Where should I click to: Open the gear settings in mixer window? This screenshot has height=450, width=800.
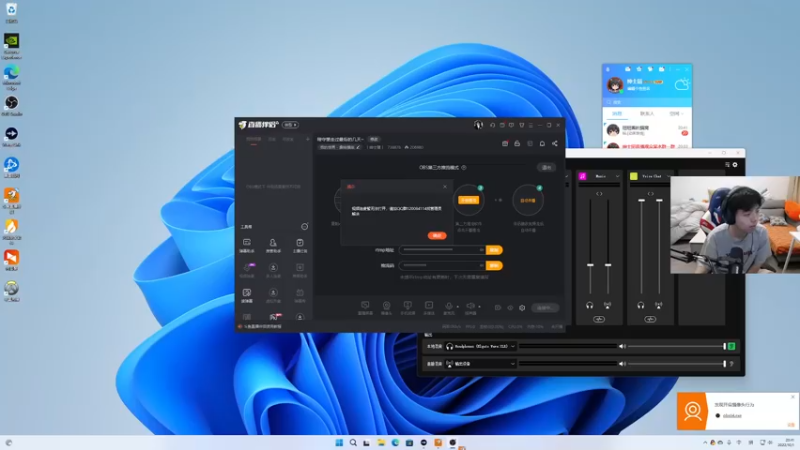[x=735, y=165]
